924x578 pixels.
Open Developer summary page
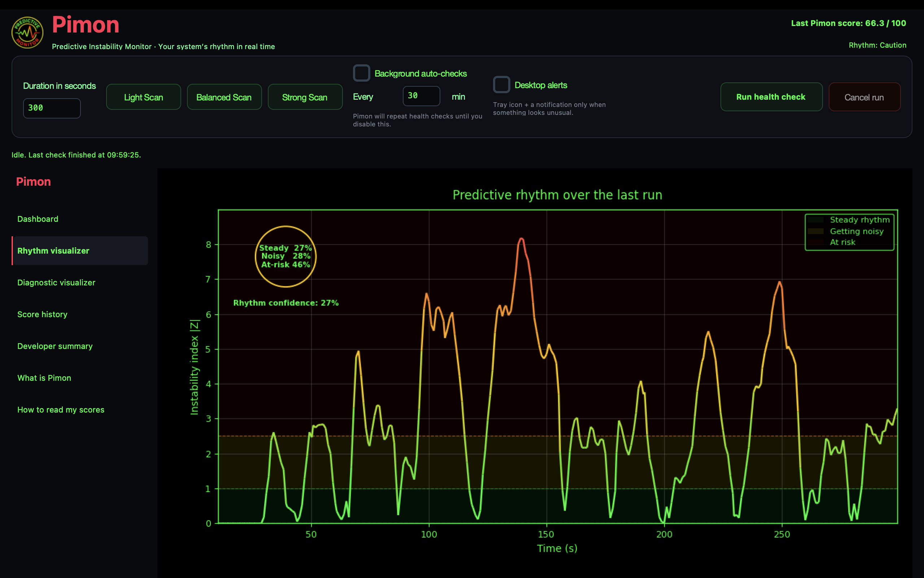[x=80, y=346]
